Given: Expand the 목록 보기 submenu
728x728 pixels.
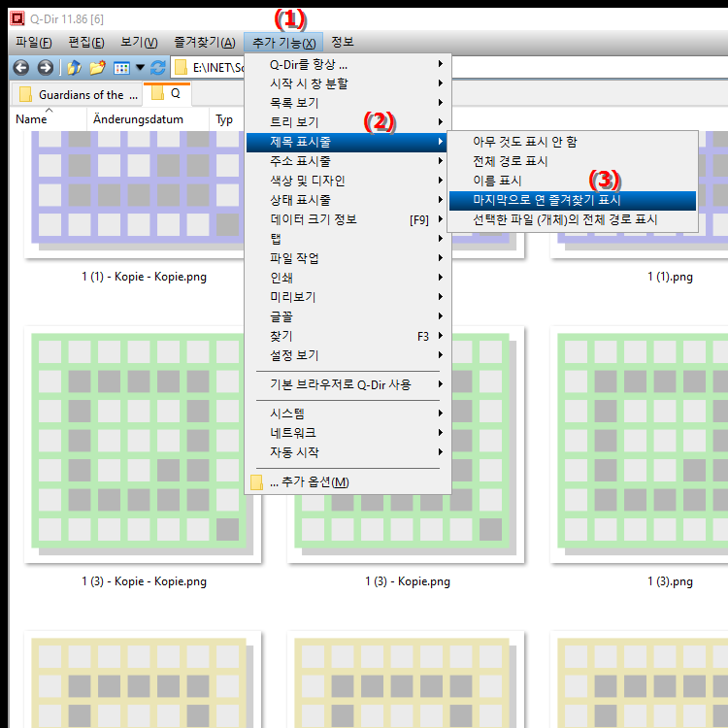Looking at the screenshot, I should pyautogui.click(x=347, y=103).
